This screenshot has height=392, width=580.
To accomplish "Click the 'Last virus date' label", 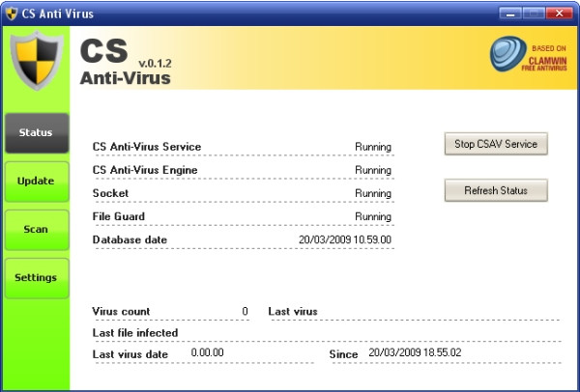I will pyautogui.click(x=130, y=354).
